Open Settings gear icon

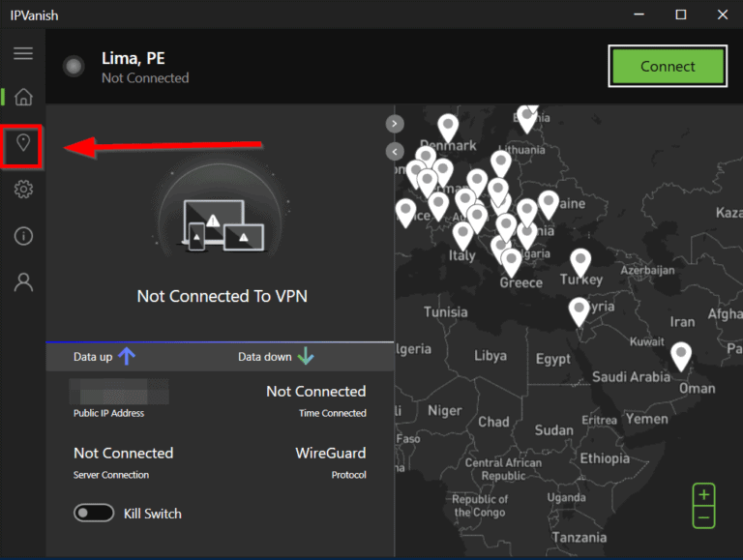(23, 190)
